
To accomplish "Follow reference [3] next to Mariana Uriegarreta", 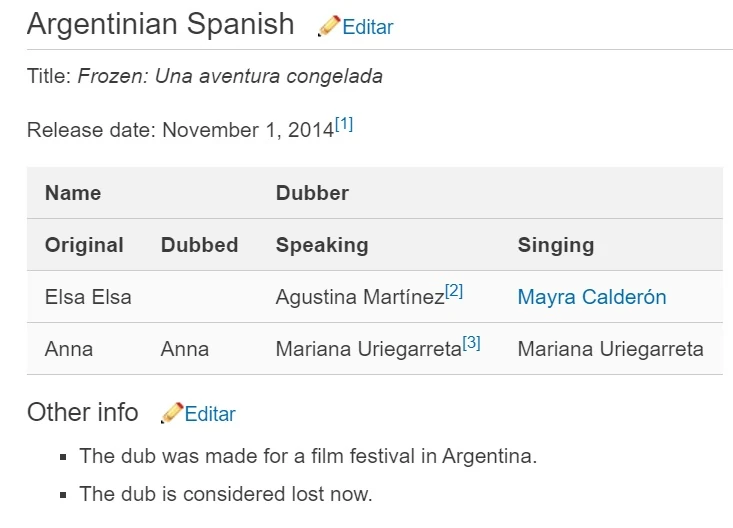I will pyautogui.click(x=472, y=343).
